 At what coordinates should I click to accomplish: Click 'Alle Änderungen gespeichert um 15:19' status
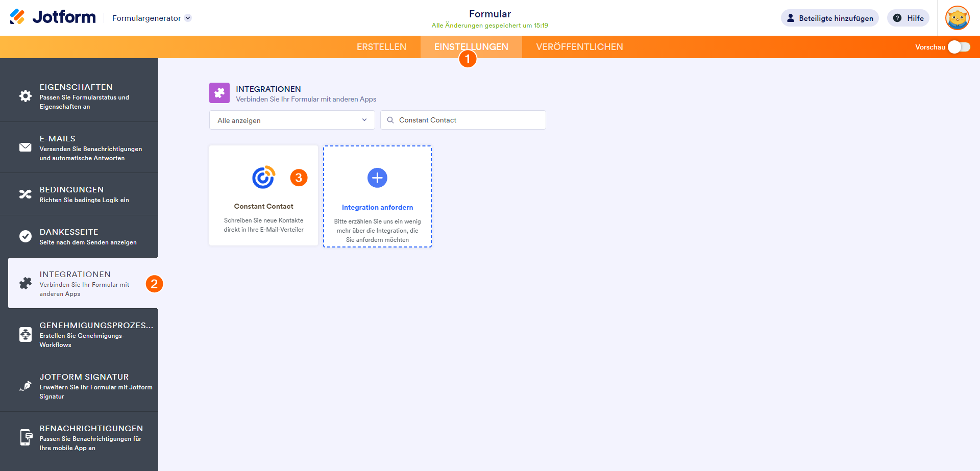(490, 26)
